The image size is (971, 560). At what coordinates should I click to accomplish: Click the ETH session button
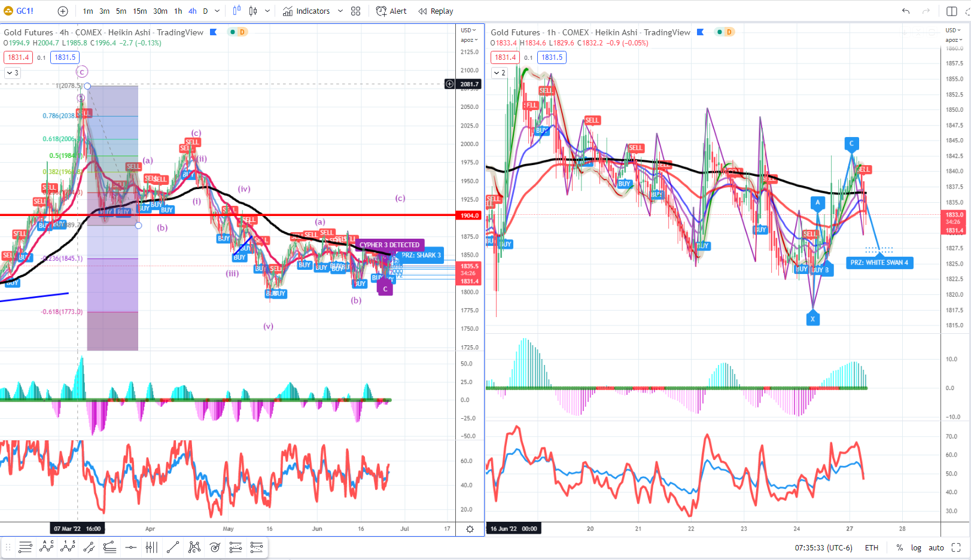872,547
